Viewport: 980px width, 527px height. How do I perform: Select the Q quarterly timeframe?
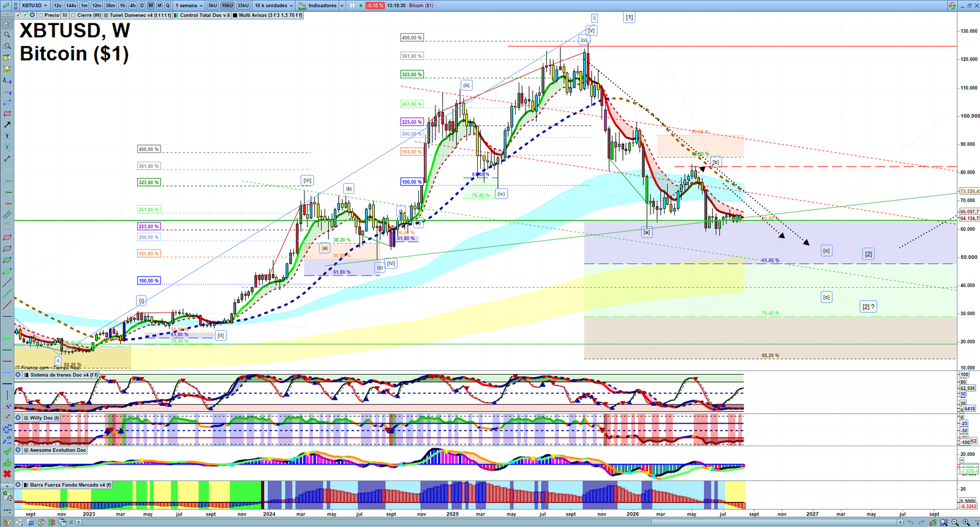pyautogui.click(x=168, y=6)
